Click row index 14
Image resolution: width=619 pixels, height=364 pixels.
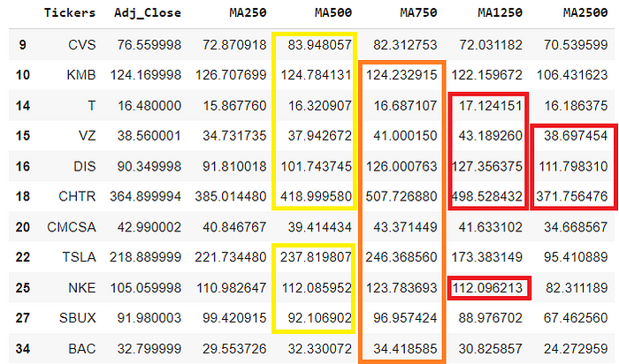tap(22, 105)
